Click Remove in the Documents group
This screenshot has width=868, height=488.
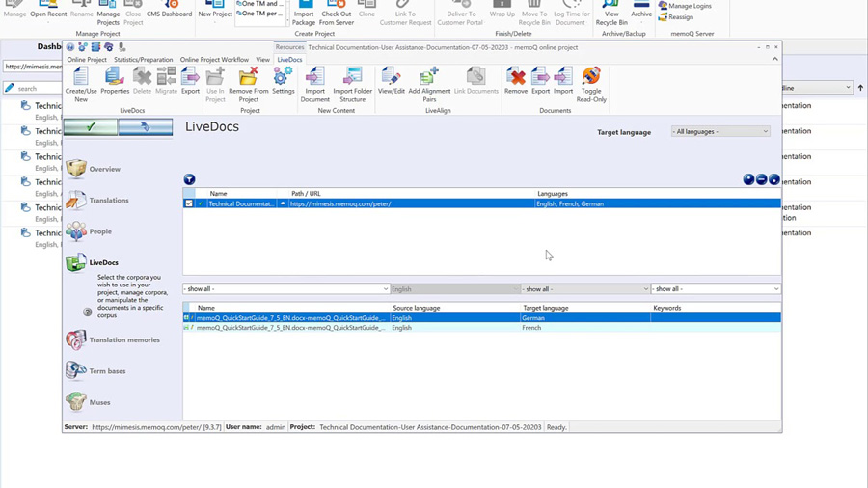(x=516, y=81)
